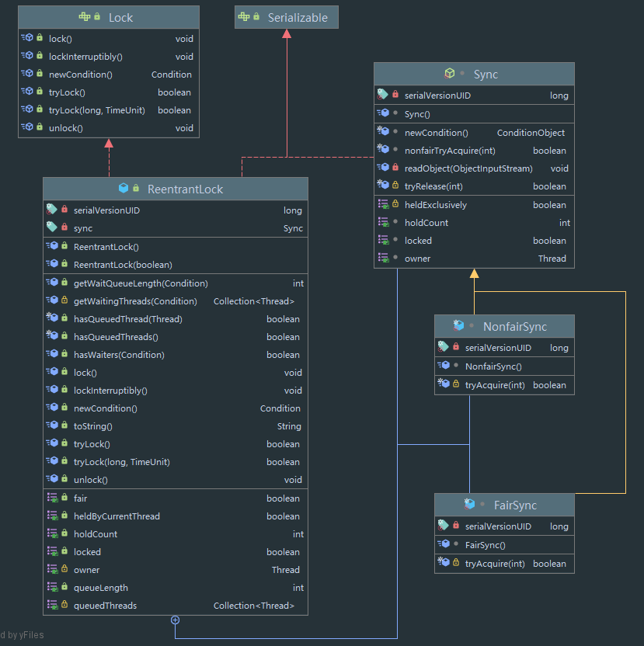Select the tryAcquire(int) row in FairSync
The height and width of the screenshot is (646, 644).
(x=495, y=564)
